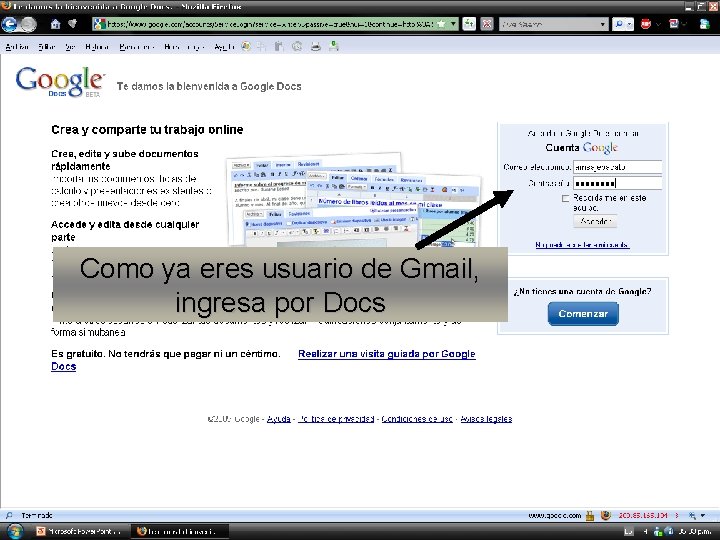Screen dimensions: 720x540
Task: Open the Editar menu
Action: (x=47, y=46)
